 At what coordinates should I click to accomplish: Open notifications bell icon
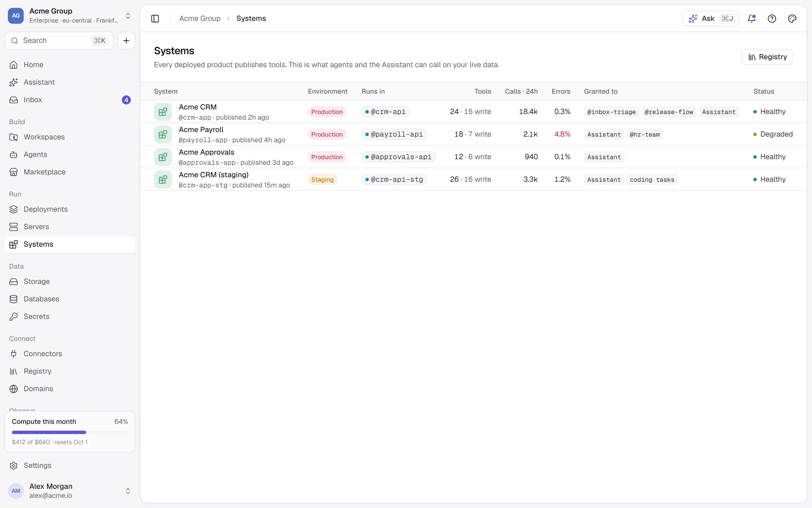pyautogui.click(x=752, y=18)
